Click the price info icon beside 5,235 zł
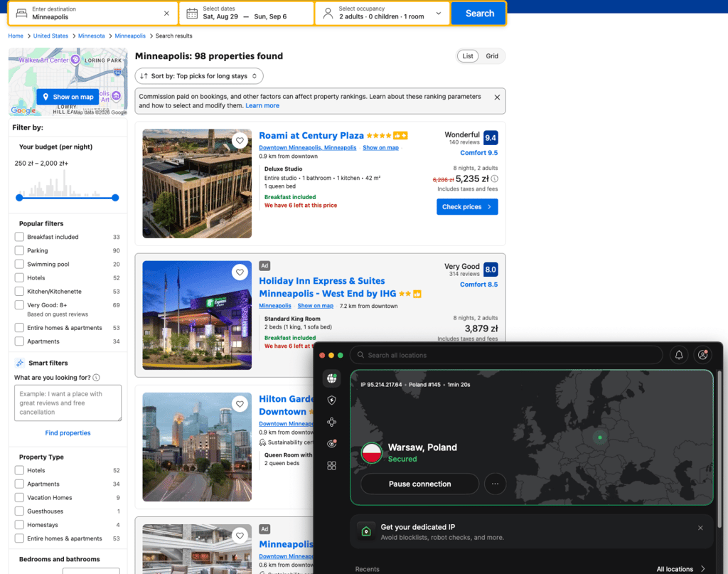Image resolution: width=728 pixels, height=574 pixels. tap(495, 179)
